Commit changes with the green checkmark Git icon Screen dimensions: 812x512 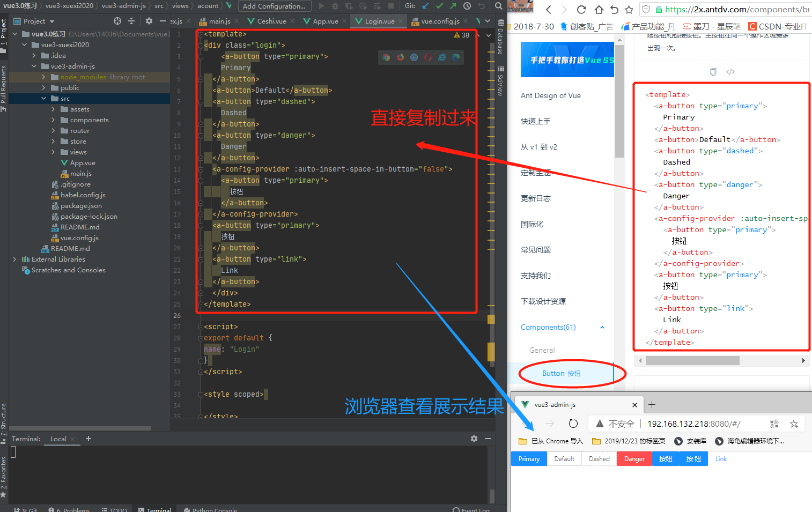439,6
